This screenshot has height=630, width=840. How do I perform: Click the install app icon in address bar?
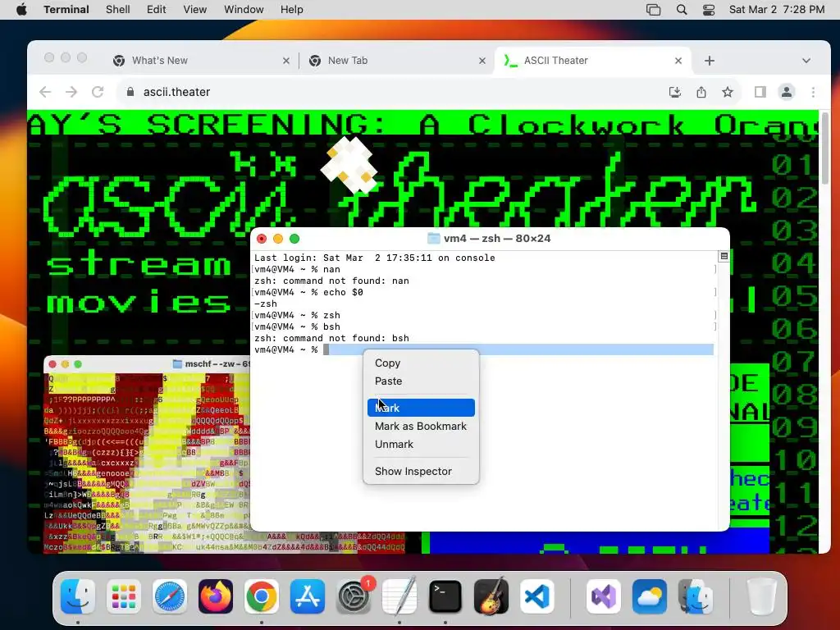coord(675,92)
